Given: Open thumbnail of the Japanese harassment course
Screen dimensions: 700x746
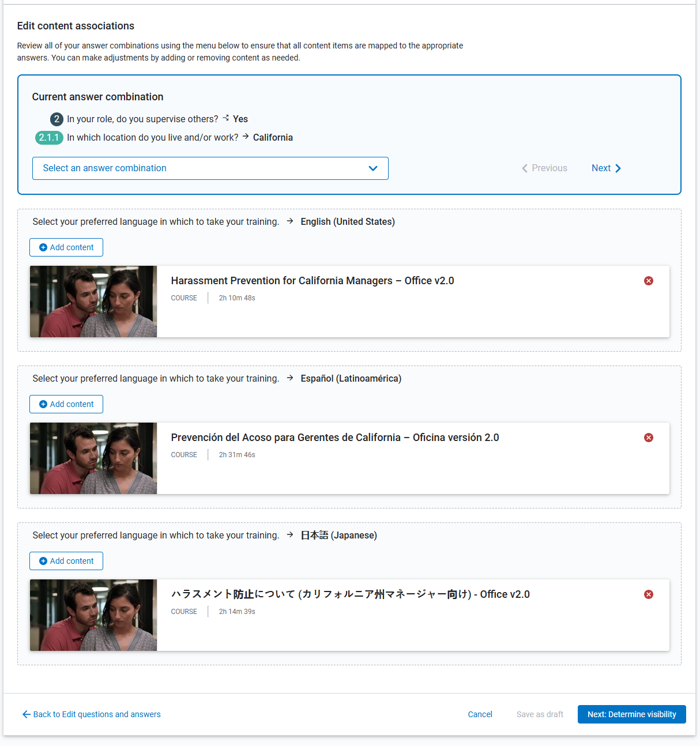Looking at the screenshot, I should point(93,615).
